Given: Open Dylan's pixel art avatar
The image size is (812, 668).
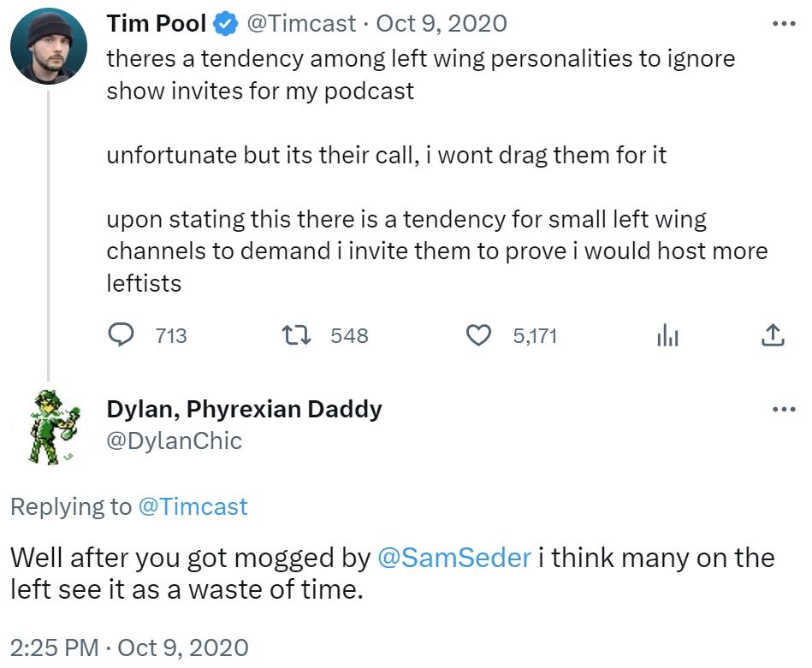Looking at the screenshot, I should [48, 426].
